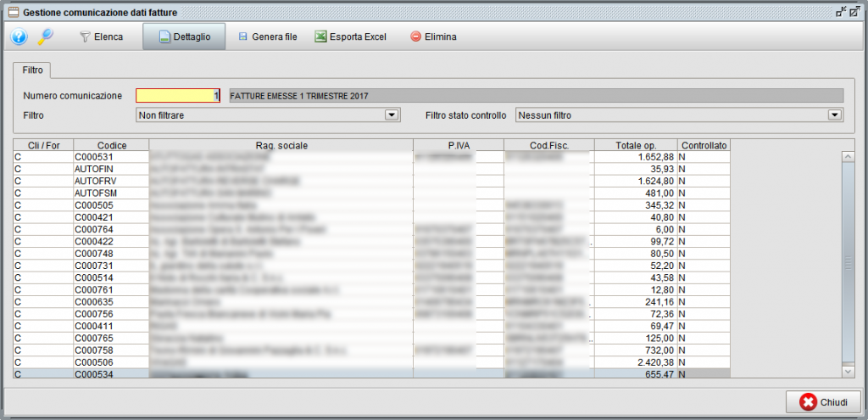868x420 pixels.
Task: Sort by Totale op. column header
Action: pyautogui.click(x=635, y=145)
